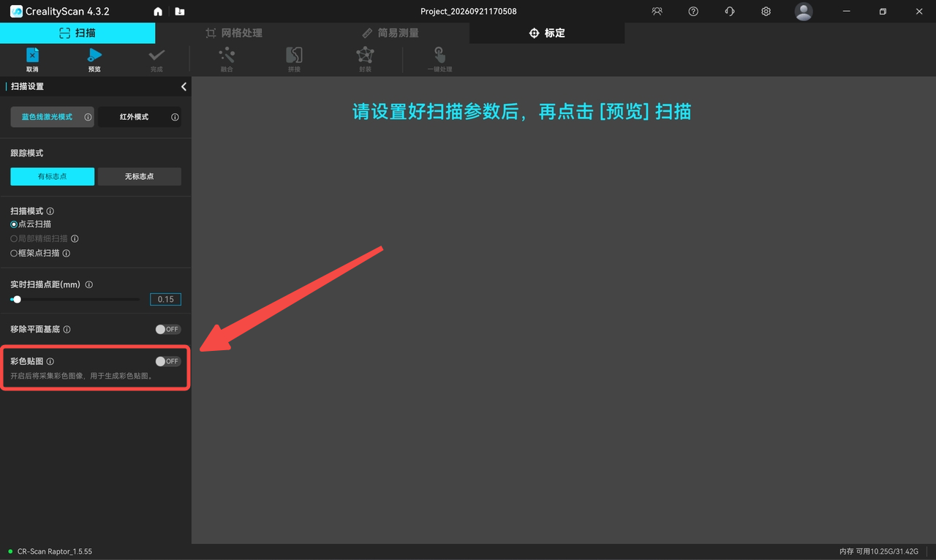Show info for 彩色贴图
This screenshot has width=936, height=560.
(x=50, y=361)
